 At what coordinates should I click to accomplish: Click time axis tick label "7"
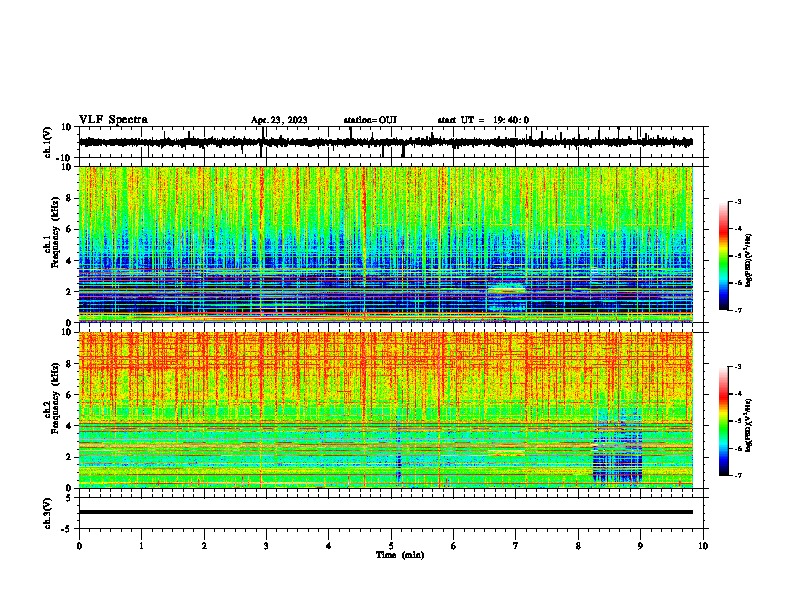point(516,546)
